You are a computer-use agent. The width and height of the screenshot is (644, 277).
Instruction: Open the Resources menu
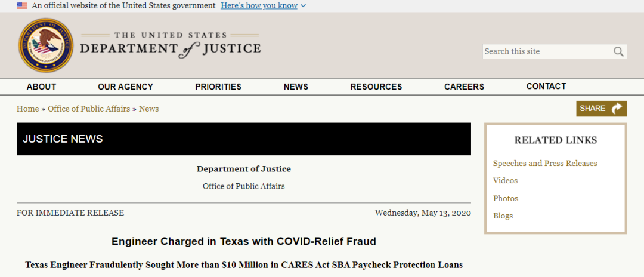tap(376, 87)
